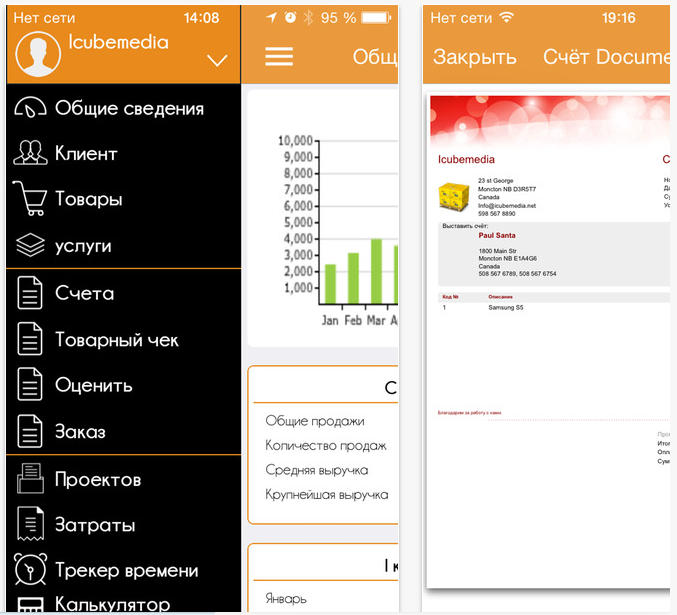Click the услуги layers icon
The image size is (677, 615).
(x=31, y=246)
